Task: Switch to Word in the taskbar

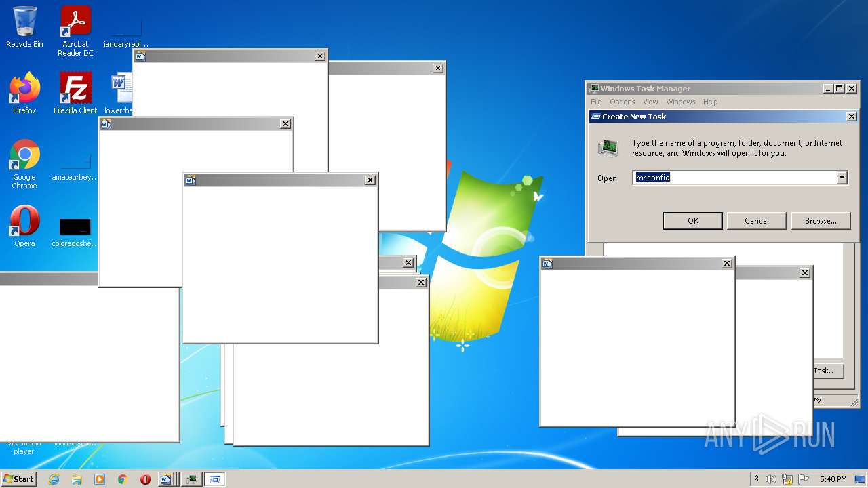Action: point(167,479)
